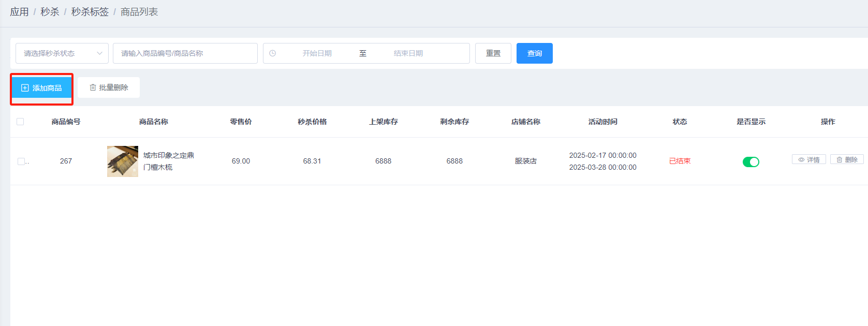Image resolution: width=868 pixels, height=326 pixels.
Task: Click the 查询 search button
Action: click(x=534, y=53)
